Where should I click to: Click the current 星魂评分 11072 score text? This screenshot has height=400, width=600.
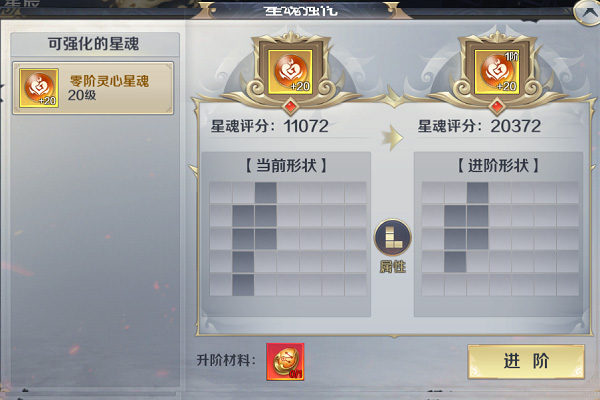point(270,126)
